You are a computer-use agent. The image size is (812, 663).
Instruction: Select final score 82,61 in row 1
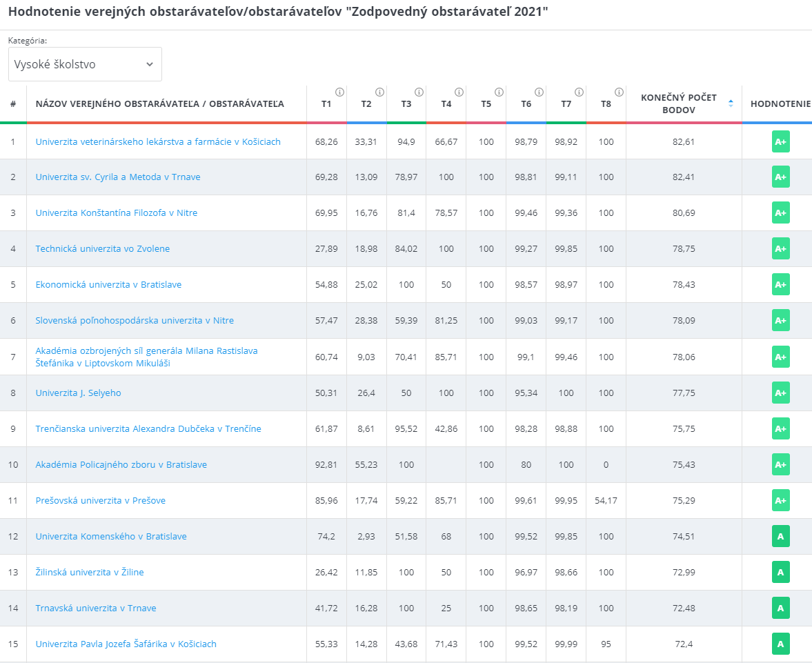pos(684,141)
